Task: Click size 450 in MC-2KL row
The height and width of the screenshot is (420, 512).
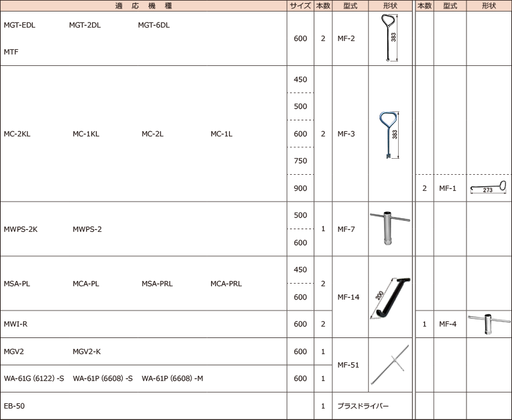Action: click(300, 79)
